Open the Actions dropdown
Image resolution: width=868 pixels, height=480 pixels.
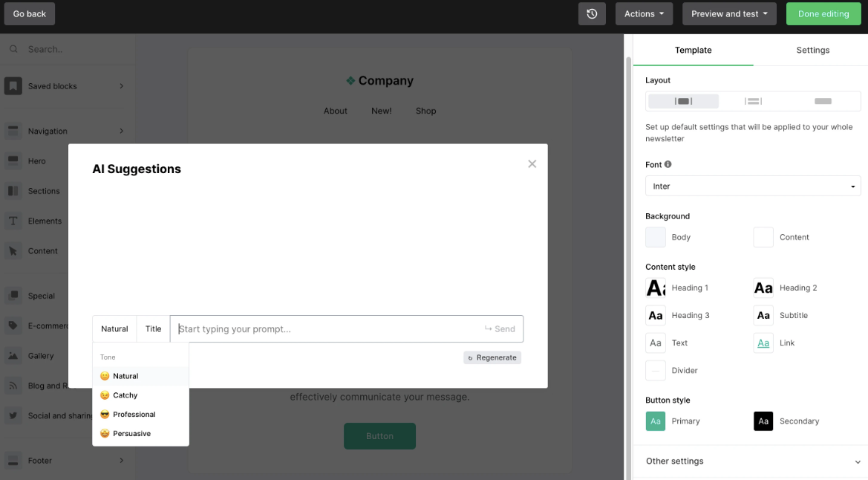click(x=644, y=14)
